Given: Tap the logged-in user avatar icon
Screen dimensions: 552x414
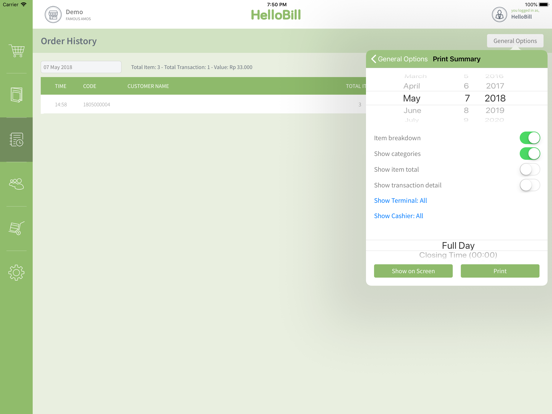Looking at the screenshot, I should (x=499, y=15).
